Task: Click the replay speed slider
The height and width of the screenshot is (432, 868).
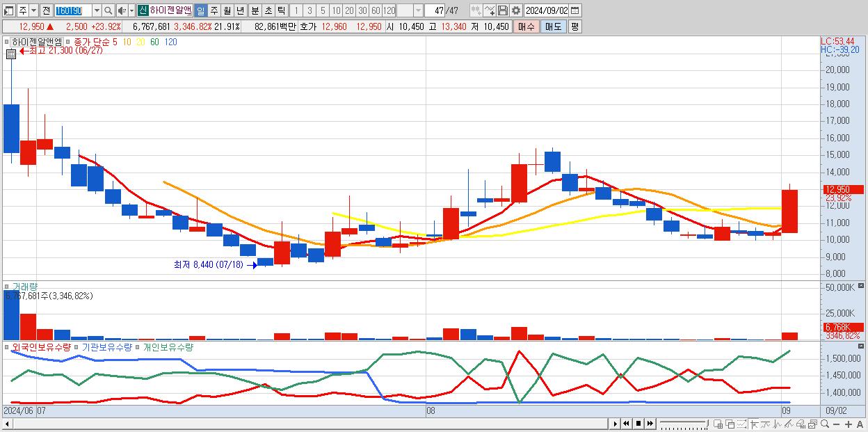Action: pyautogui.click(x=686, y=424)
